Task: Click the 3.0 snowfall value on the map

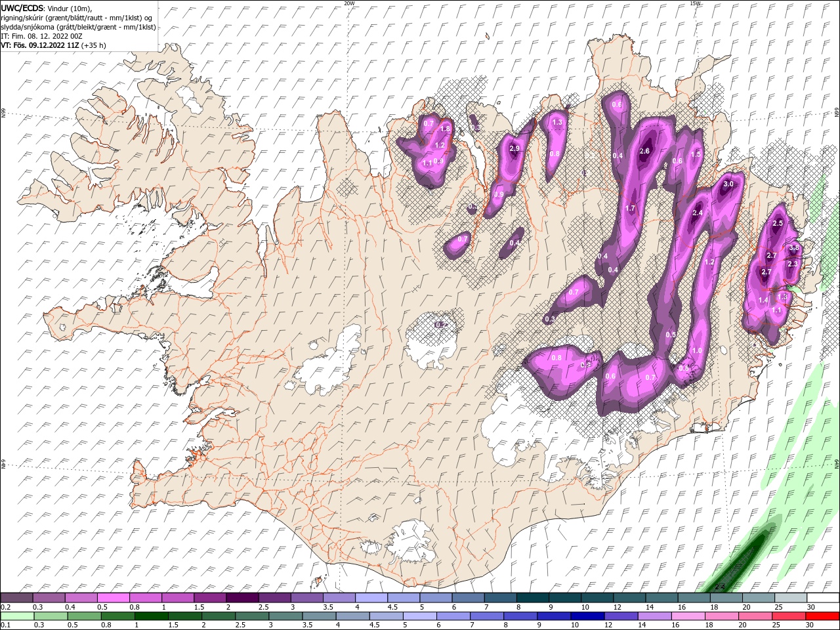Action: tap(728, 184)
